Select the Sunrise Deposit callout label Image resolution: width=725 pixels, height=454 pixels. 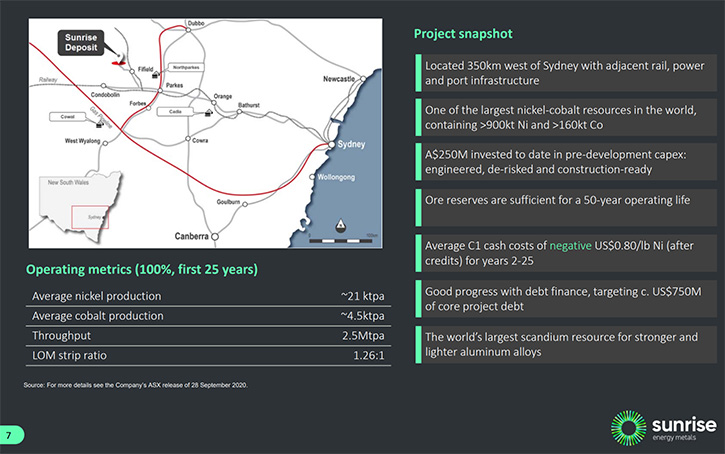[81, 43]
